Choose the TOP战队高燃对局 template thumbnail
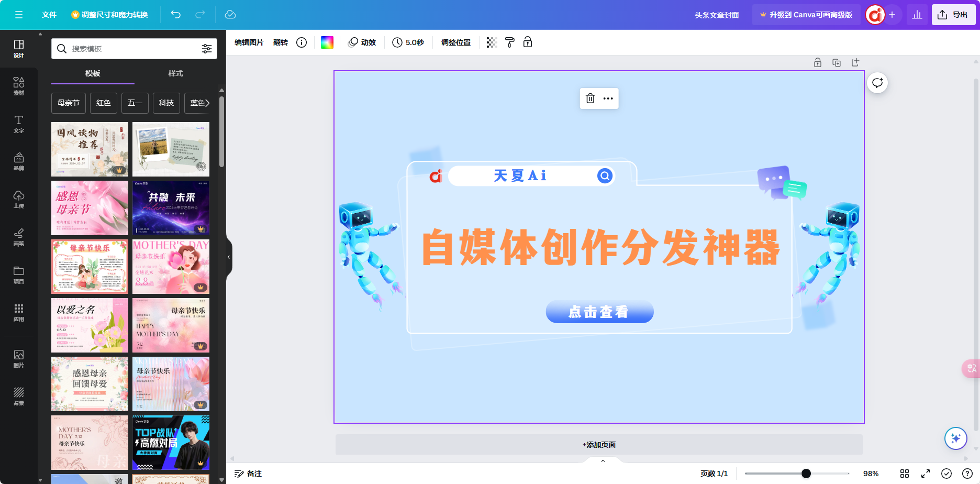Screen dimensions: 980x484 [x=171, y=443]
